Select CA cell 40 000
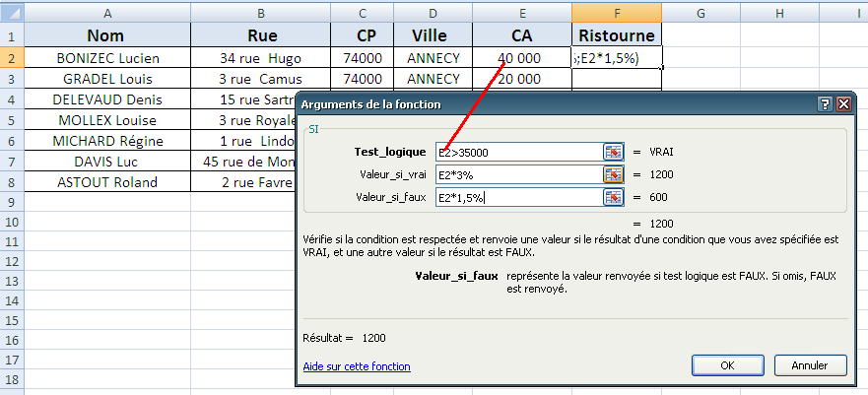The height and width of the screenshot is (395, 868). [522, 58]
